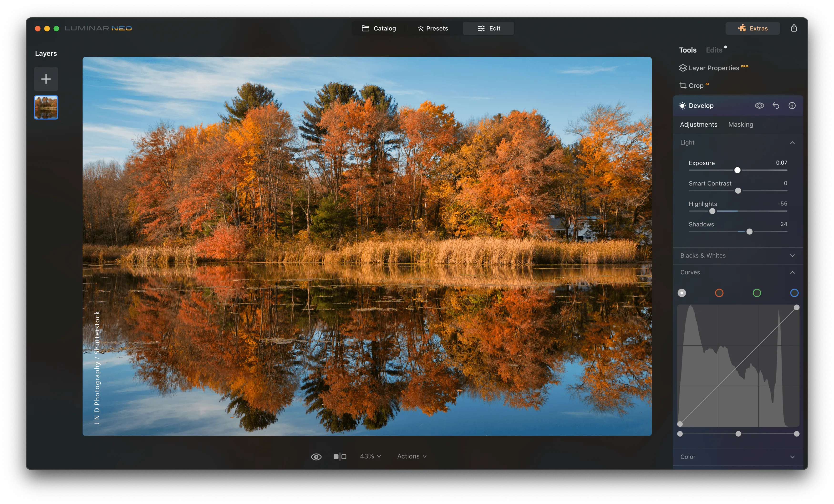Click the share/export icon
The width and height of the screenshot is (834, 504).
click(x=793, y=28)
